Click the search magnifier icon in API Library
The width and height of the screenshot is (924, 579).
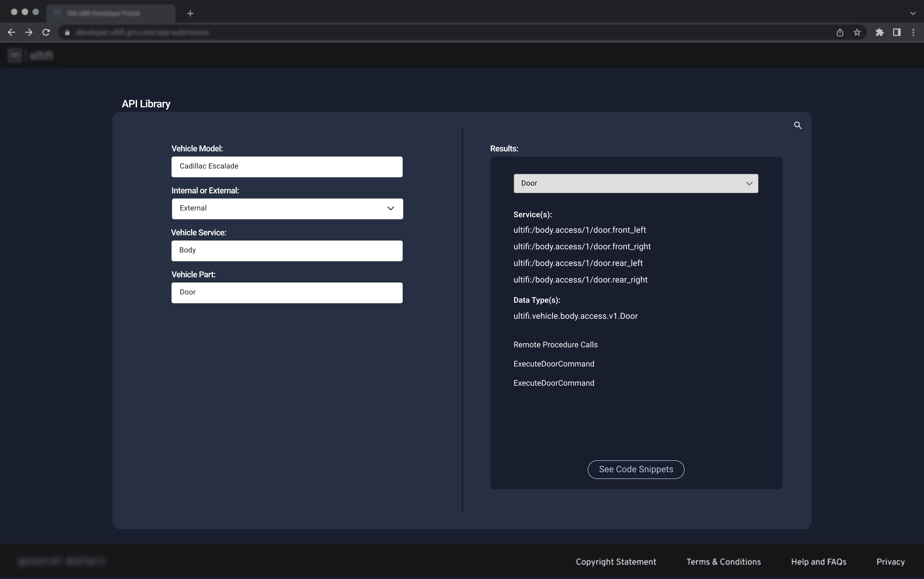coord(798,125)
